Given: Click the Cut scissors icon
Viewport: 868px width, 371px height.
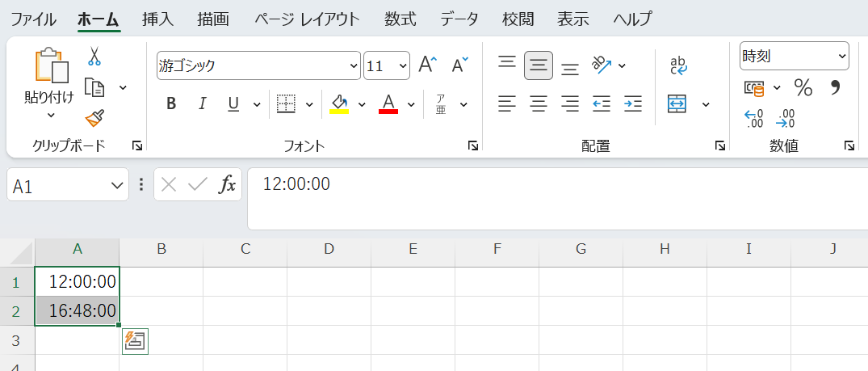Looking at the screenshot, I should 94,57.
